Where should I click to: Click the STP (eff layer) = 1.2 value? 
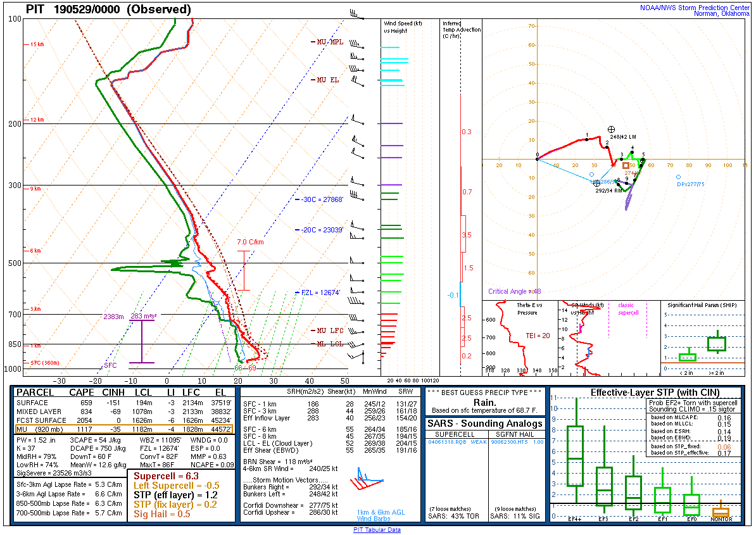tap(175, 495)
